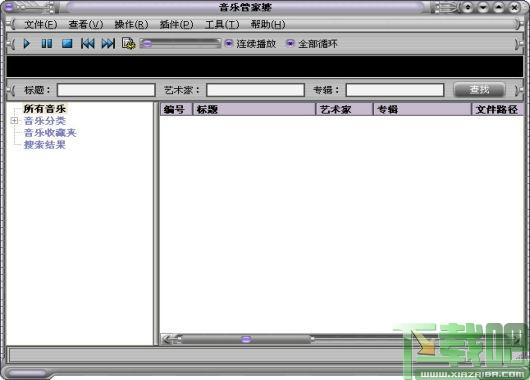Select 音乐收藏夹 in the tree
This screenshot has height=380, width=530.
click(x=50, y=133)
